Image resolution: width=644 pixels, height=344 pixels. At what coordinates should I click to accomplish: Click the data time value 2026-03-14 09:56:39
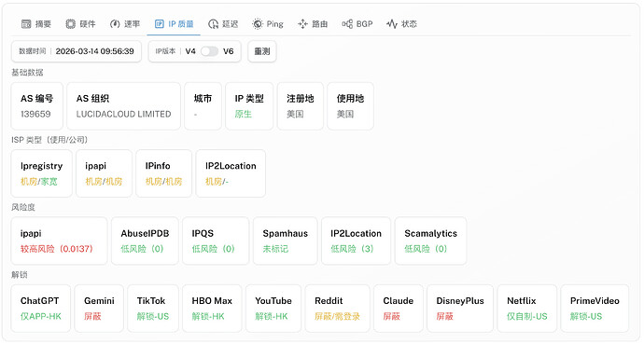95,51
